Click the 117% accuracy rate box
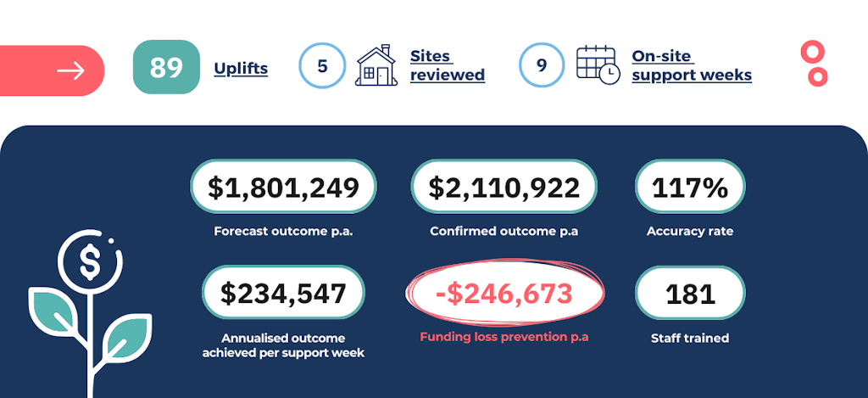868x398 pixels. pos(689,188)
